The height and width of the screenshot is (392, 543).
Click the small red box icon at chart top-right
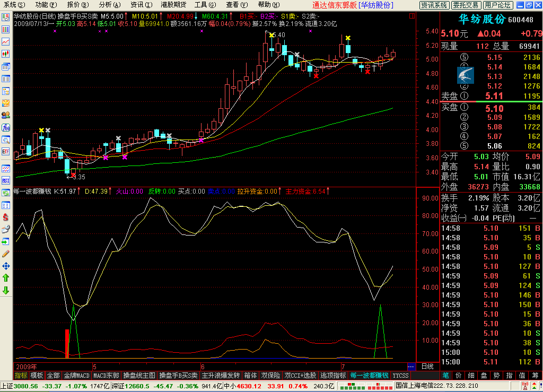[x=412, y=16]
